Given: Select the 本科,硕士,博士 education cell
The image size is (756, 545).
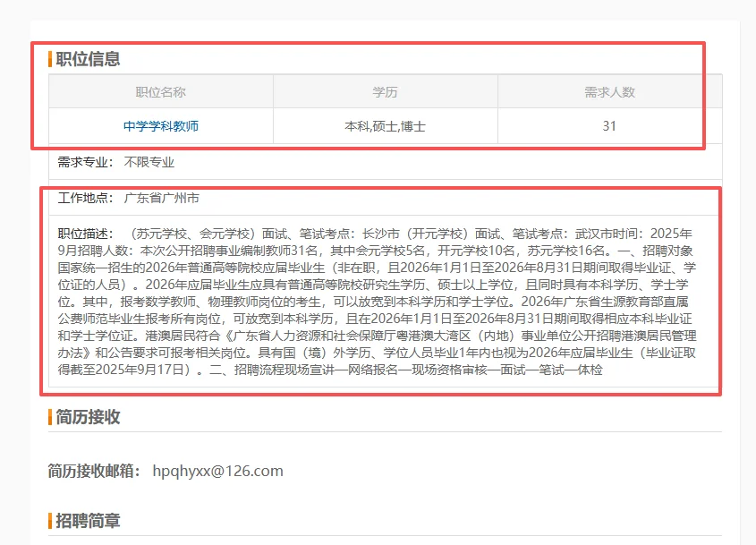Looking at the screenshot, I should click(385, 126).
